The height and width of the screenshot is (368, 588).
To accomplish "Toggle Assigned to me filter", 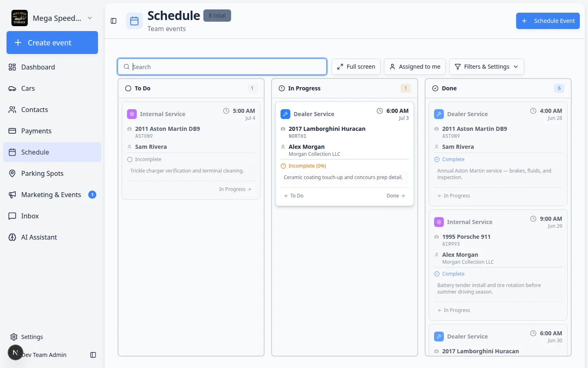I will pyautogui.click(x=415, y=67).
